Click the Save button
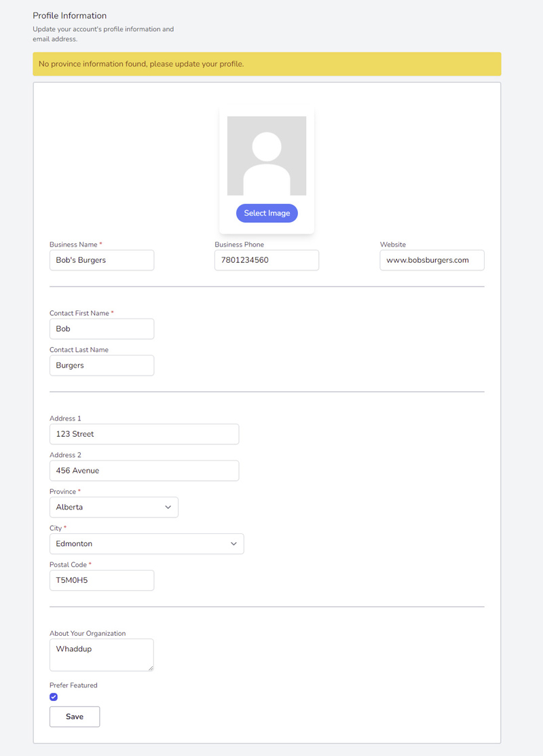This screenshot has width=543, height=756. (75, 717)
